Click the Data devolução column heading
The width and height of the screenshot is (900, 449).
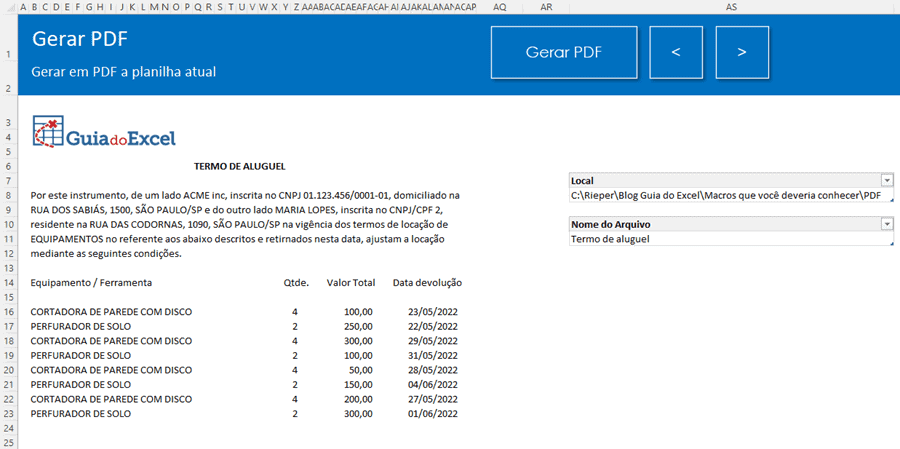[x=427, y=283]
